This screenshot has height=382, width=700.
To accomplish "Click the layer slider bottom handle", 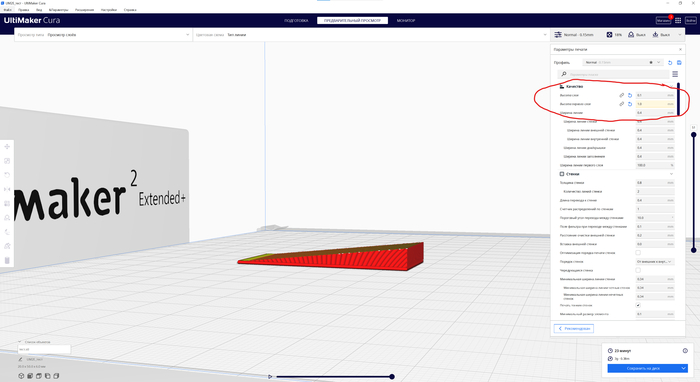I will pyautogui.click(x=694, y=250).
